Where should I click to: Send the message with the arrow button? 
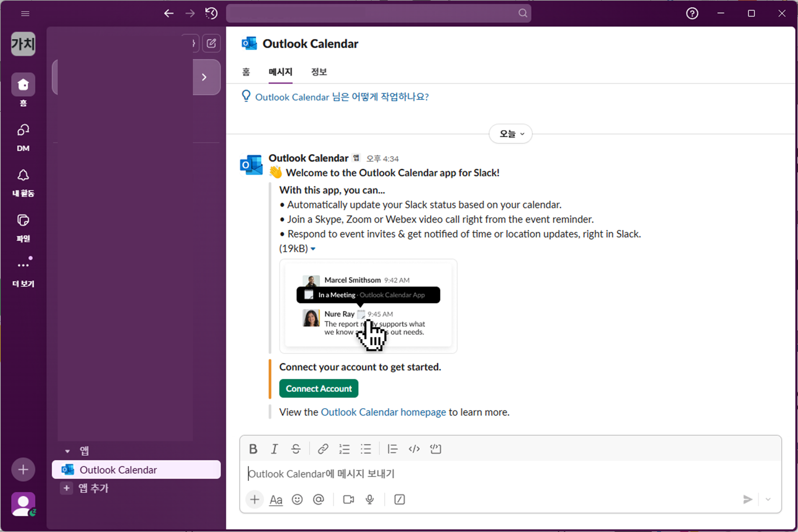747,499
